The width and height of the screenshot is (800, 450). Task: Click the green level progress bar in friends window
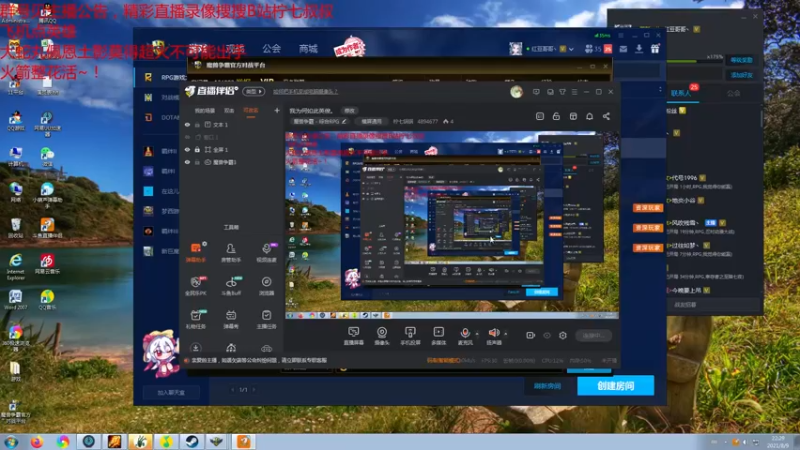click(696, 61)
